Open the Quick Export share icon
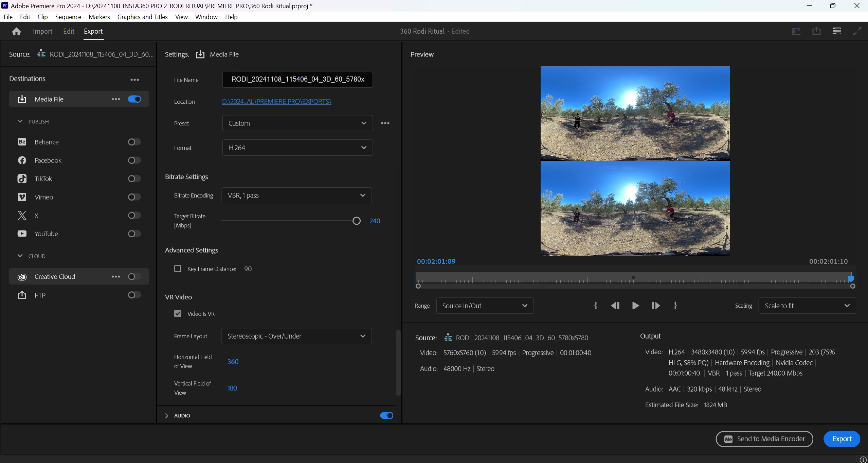The image size is (868, 463). point(816,31)
